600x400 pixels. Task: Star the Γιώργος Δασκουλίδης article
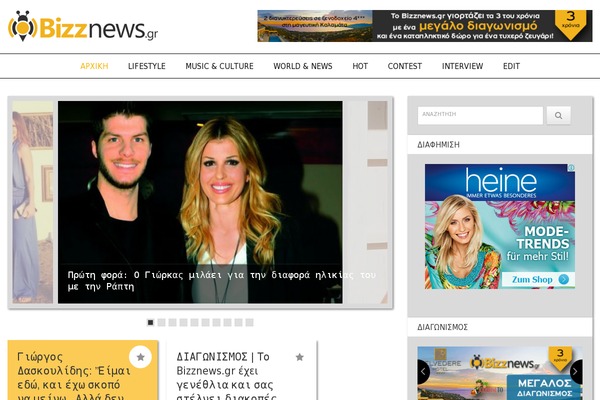(x=140, y=357)
